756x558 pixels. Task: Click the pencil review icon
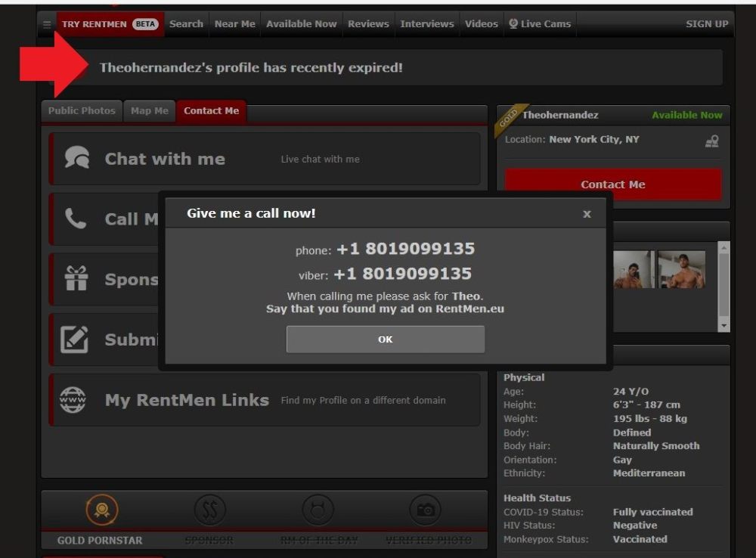pyautogui.click(x=75, y=339)
